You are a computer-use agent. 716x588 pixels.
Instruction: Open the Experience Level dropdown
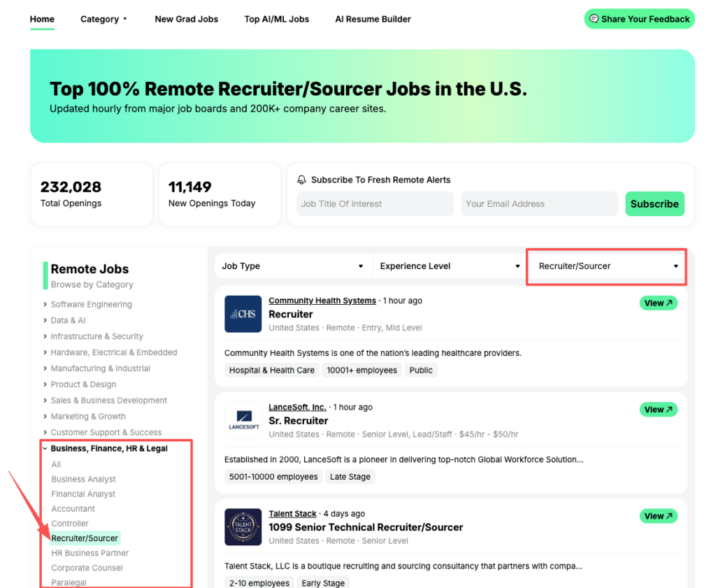click(x=449, y=266)
